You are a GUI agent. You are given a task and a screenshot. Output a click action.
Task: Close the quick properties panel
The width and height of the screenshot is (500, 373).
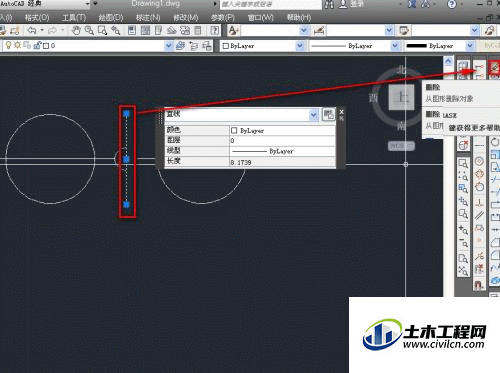click(341, 112)
